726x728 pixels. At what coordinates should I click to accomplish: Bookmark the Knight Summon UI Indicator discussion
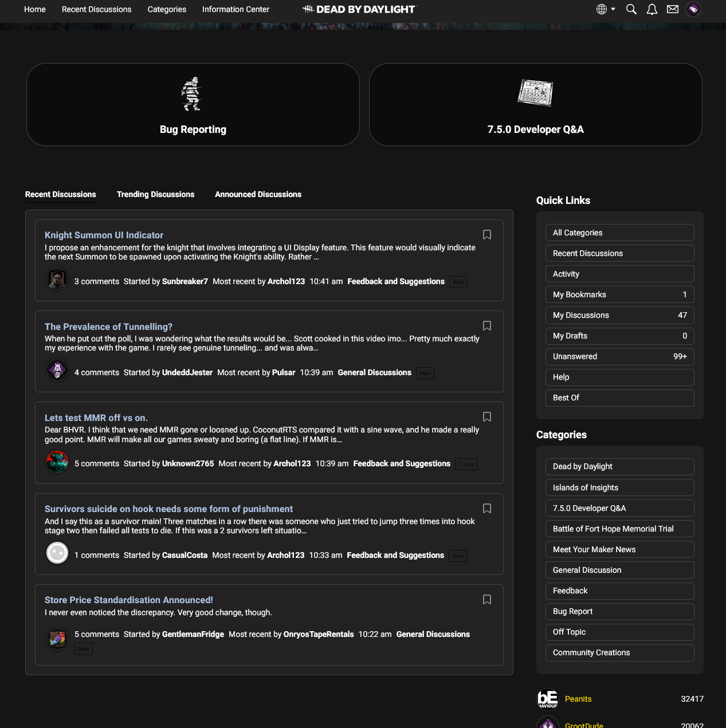[x=487, y=235]
